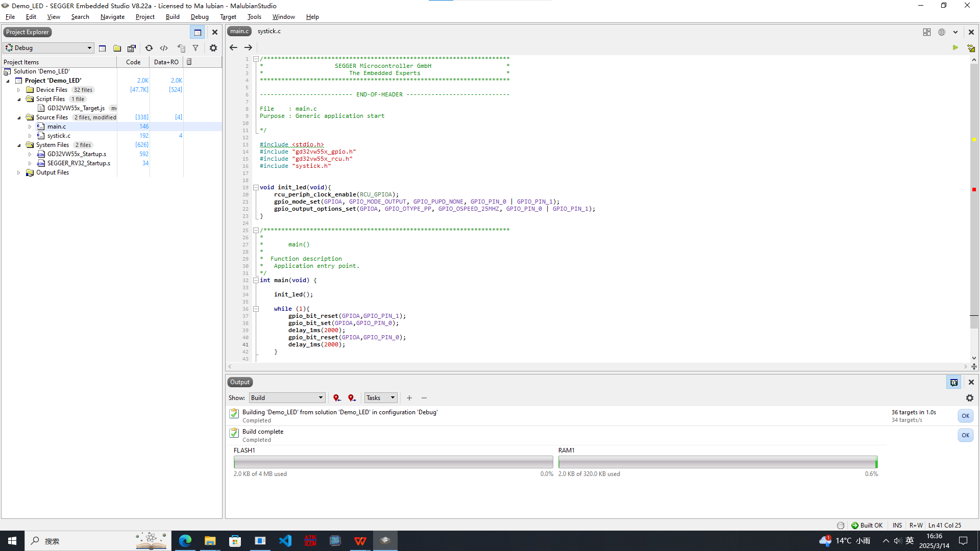Click the FLASH1 usage bar

[393, 462]
